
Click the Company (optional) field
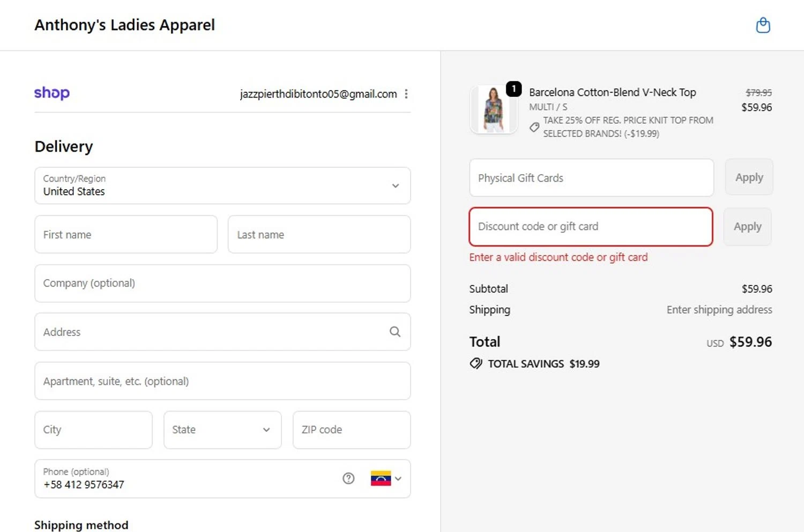point(222,283)
